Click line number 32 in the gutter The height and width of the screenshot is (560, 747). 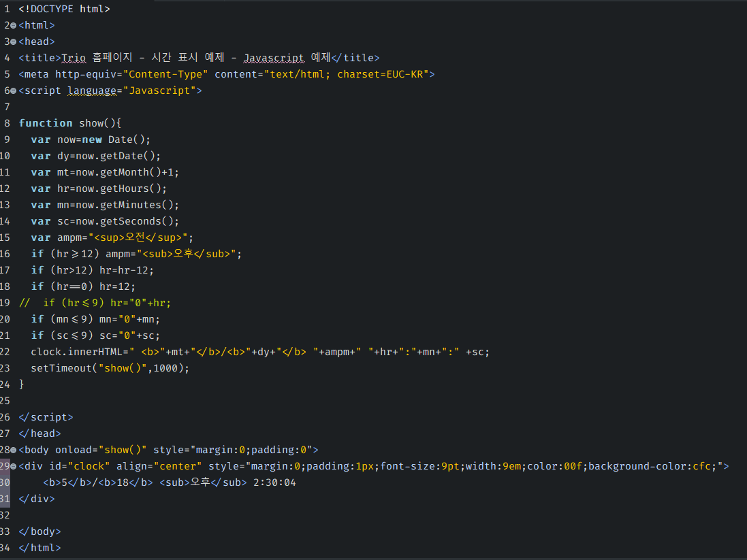[5, 515]
